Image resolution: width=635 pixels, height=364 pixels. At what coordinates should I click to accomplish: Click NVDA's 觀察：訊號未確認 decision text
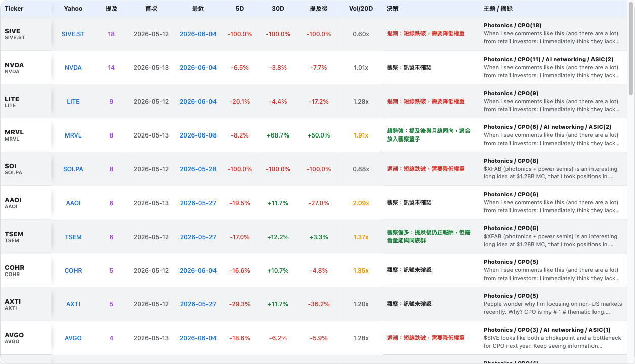(x=409, y=68)
